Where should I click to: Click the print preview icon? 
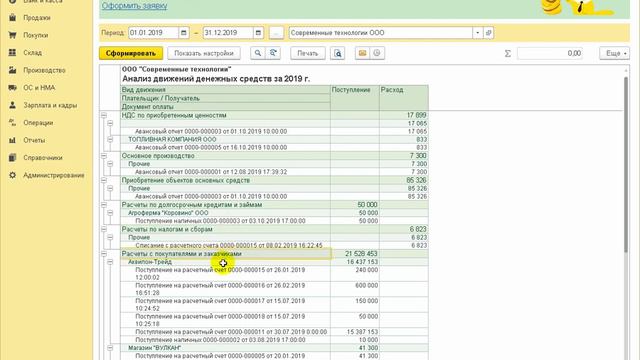[338, 53]
